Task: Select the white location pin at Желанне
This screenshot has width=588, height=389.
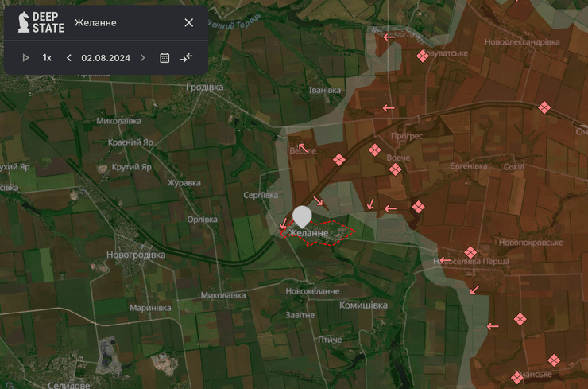Action: point(302,216)
